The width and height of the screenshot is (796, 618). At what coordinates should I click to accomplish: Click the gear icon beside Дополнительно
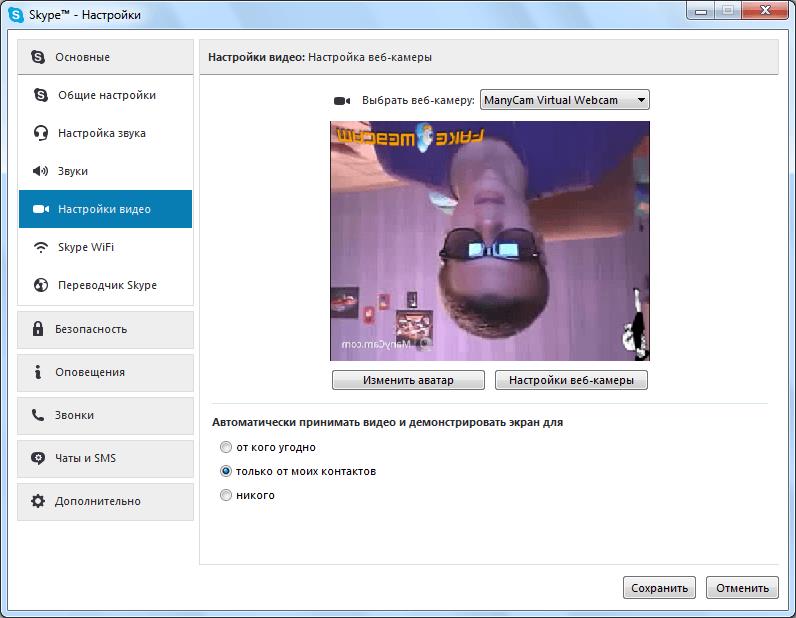tap(38, 501)
